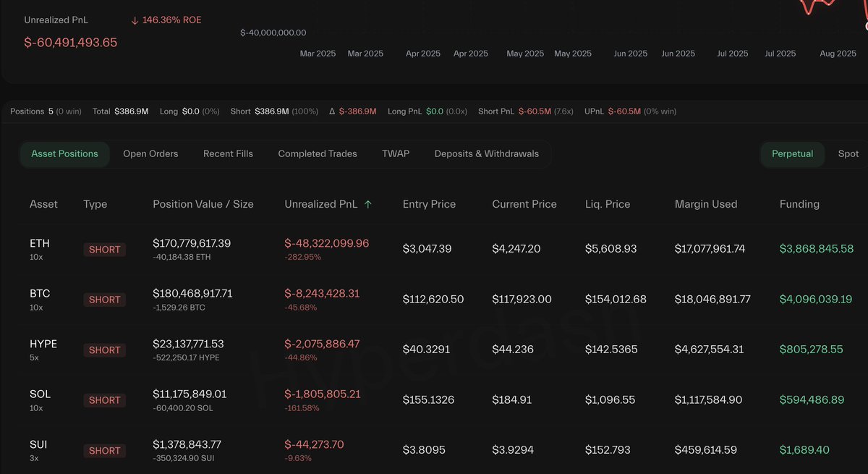Screen dimensions: 868x474
Task: Select the ETH asset row
Action: [x=39, y=243]
